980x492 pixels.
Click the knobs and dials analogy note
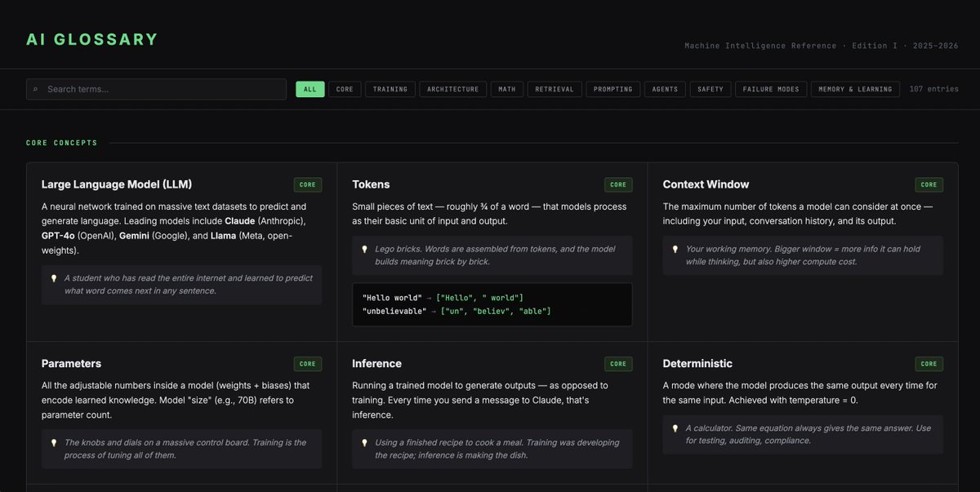[181, 449]
